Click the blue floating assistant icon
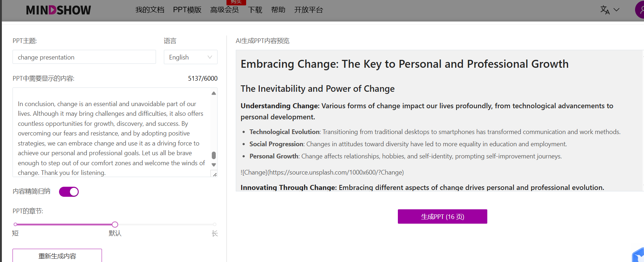644x262 pixels. click(638, 255)
